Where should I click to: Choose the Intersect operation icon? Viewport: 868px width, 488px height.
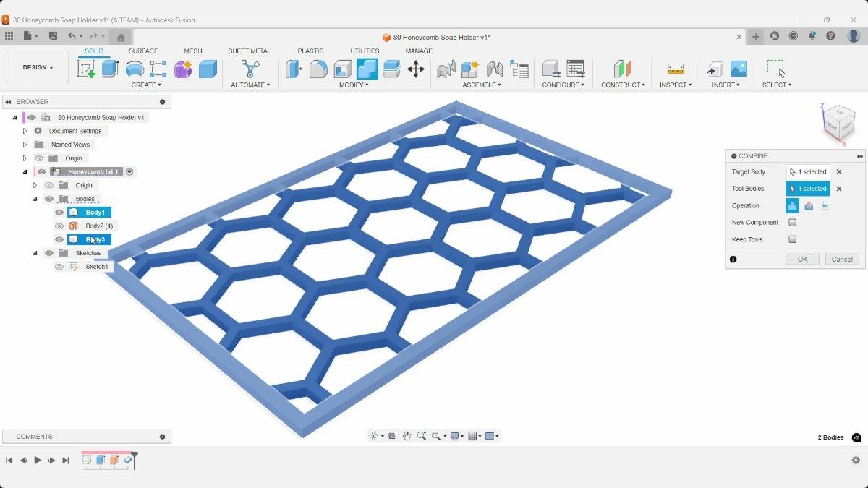(x=825, y=205)
